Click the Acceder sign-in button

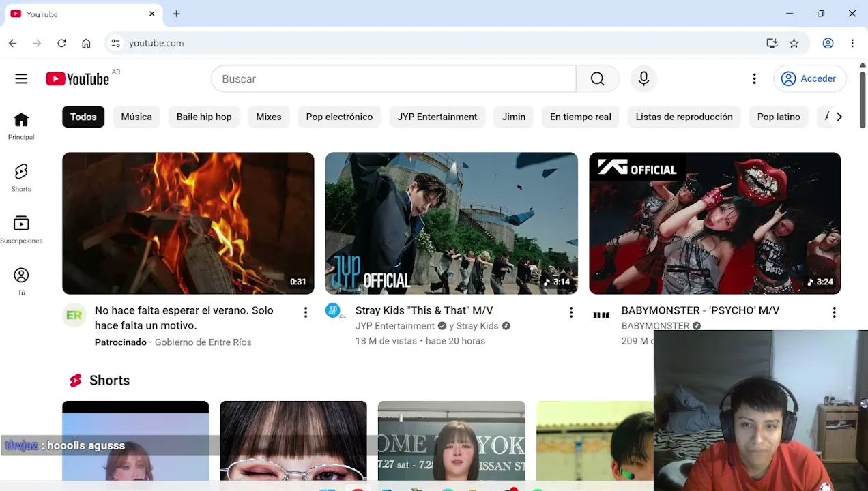pyautogui.click(x=810, y=79)
